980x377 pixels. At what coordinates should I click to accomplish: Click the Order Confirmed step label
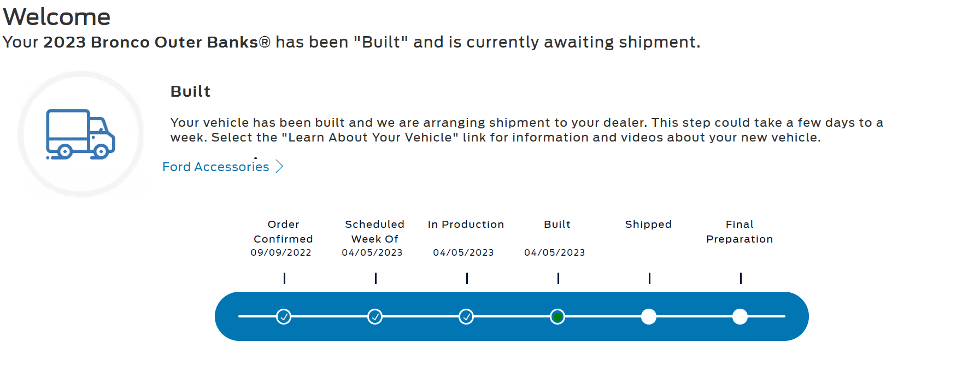click(x=283, y=232)
